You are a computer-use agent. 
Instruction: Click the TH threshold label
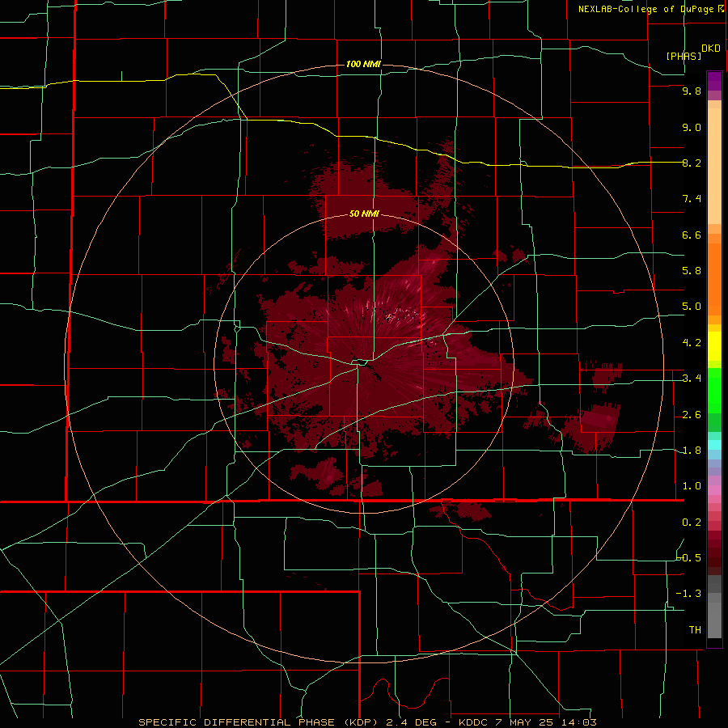[695, 629]
